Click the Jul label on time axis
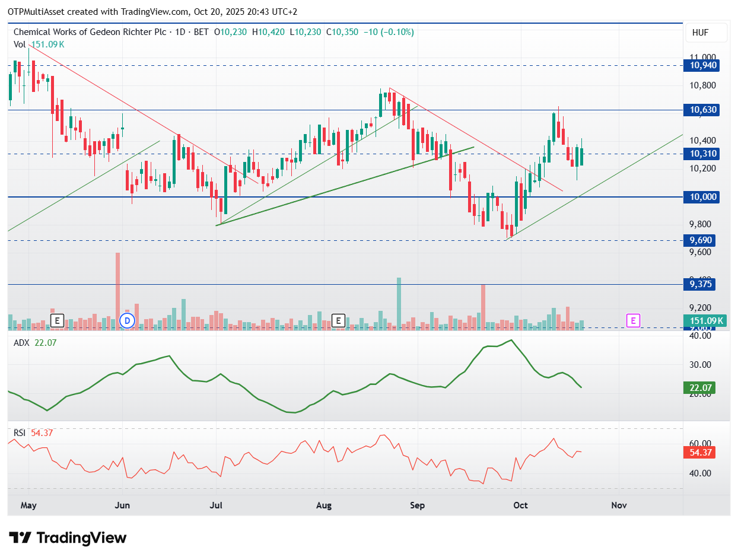The image size is (738, 560). point(216,505)
